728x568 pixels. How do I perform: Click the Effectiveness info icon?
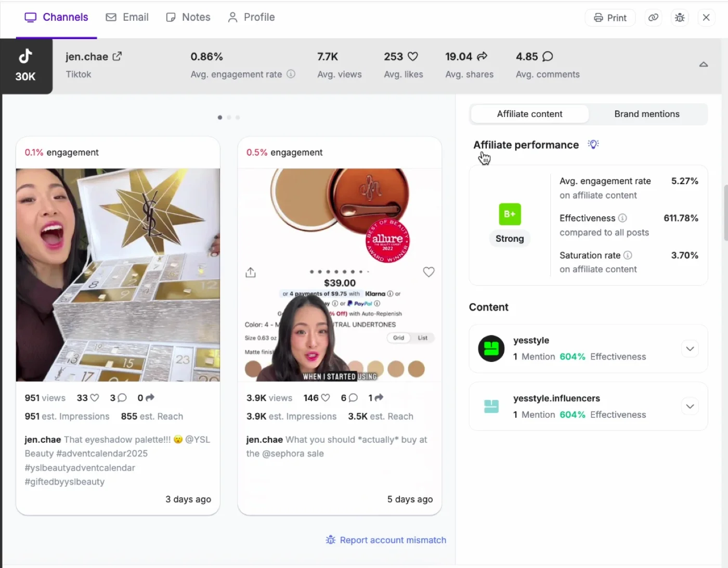(622, 218)
